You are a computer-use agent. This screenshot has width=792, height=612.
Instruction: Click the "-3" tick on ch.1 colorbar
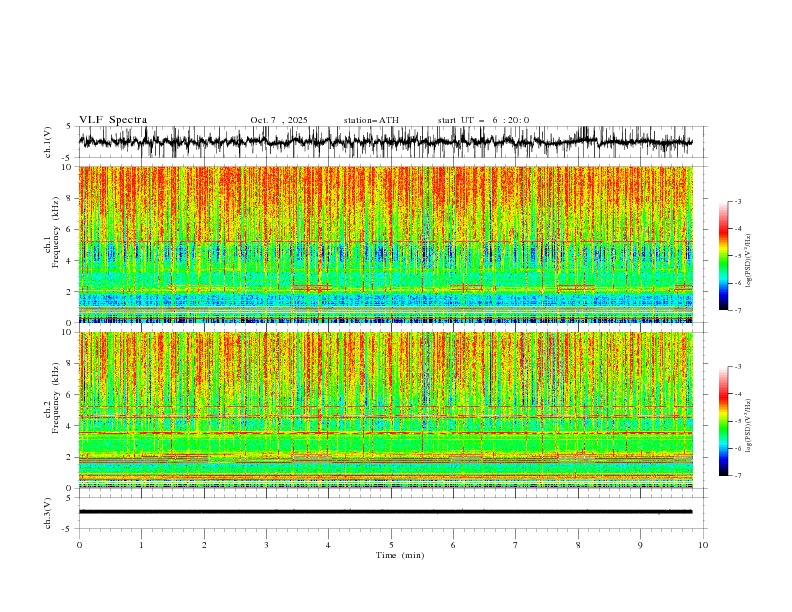pos(738,201)
